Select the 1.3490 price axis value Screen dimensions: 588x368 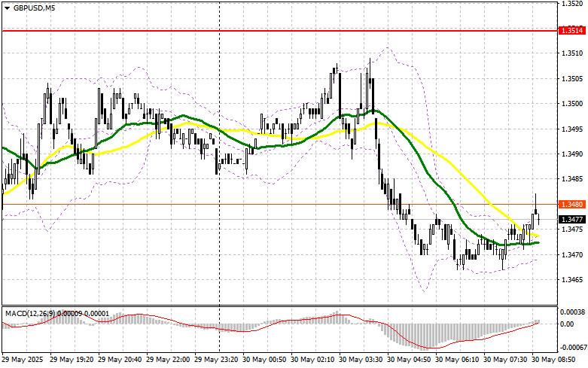pyautogui.click(x=572, y=154)
